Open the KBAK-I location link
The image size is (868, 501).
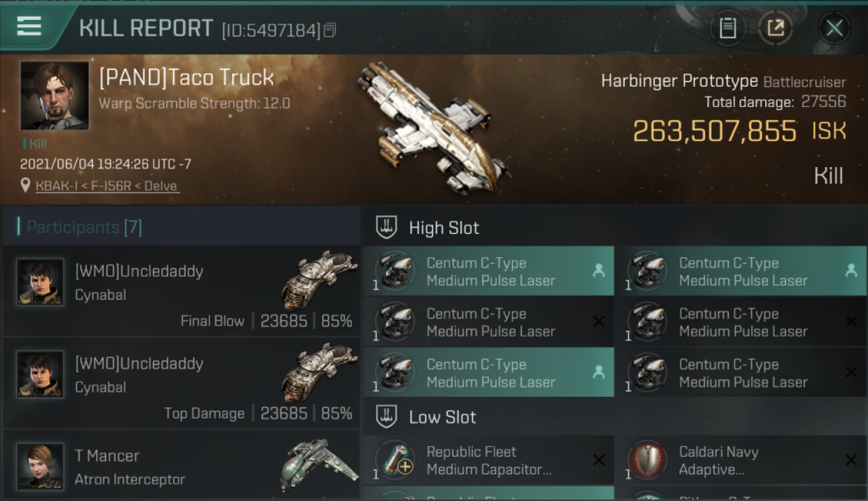click(x=107, y=186)
